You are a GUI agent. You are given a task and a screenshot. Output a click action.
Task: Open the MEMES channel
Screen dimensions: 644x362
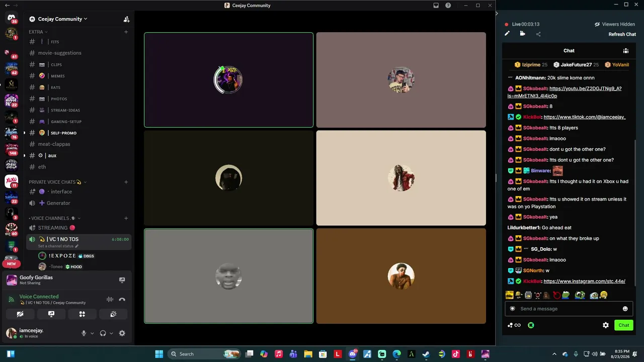click(x=79, y=76)
